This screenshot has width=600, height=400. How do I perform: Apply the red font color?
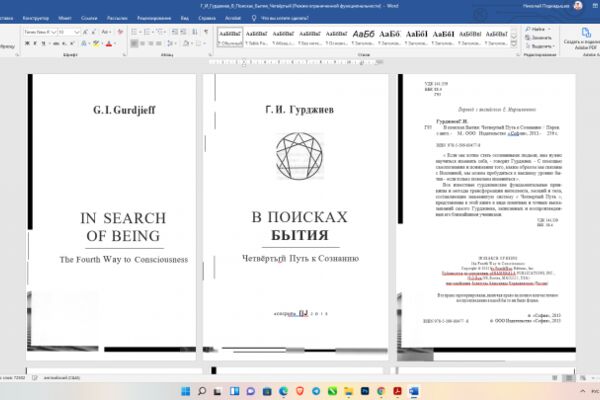[x=109, y=44]
